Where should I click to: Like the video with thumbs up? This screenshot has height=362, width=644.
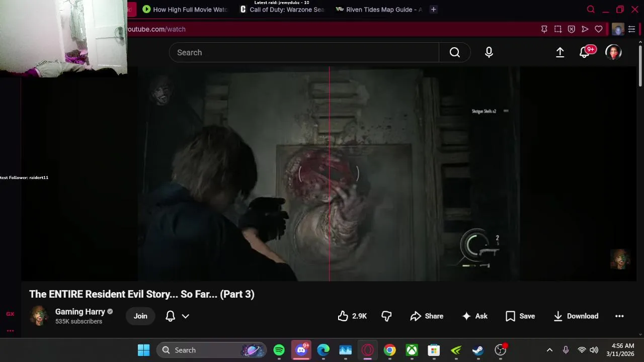pyautogui.click(x=352, y=316)
